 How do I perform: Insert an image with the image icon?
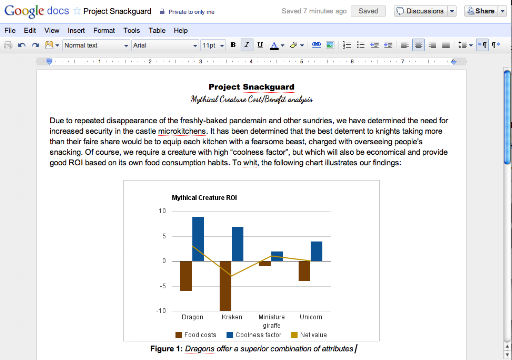[330, 45]
